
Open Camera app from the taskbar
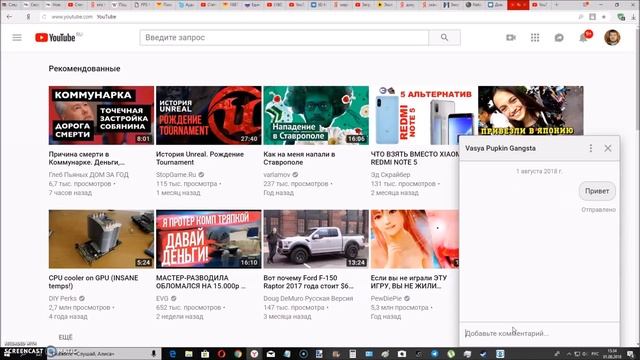402,354
